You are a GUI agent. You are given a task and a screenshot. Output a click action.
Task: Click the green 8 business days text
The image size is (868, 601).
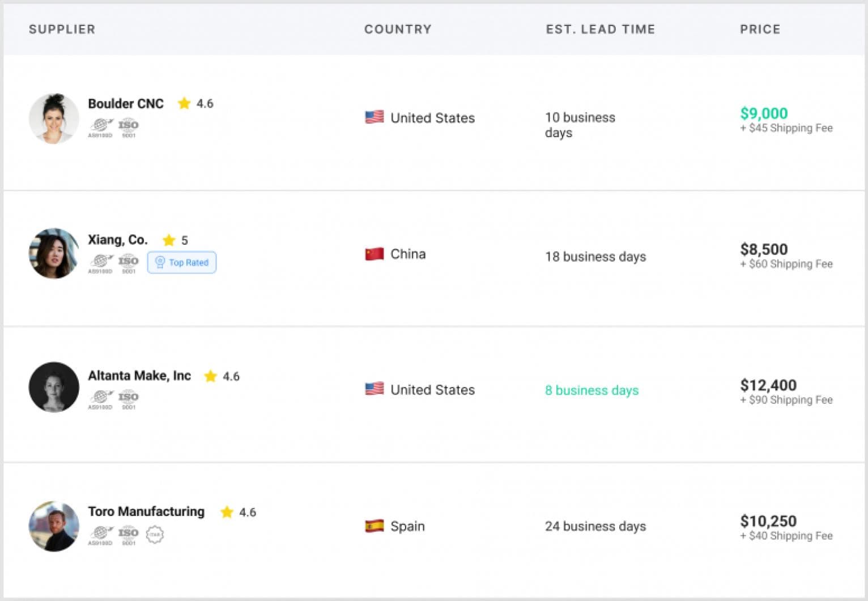point(592,390)
